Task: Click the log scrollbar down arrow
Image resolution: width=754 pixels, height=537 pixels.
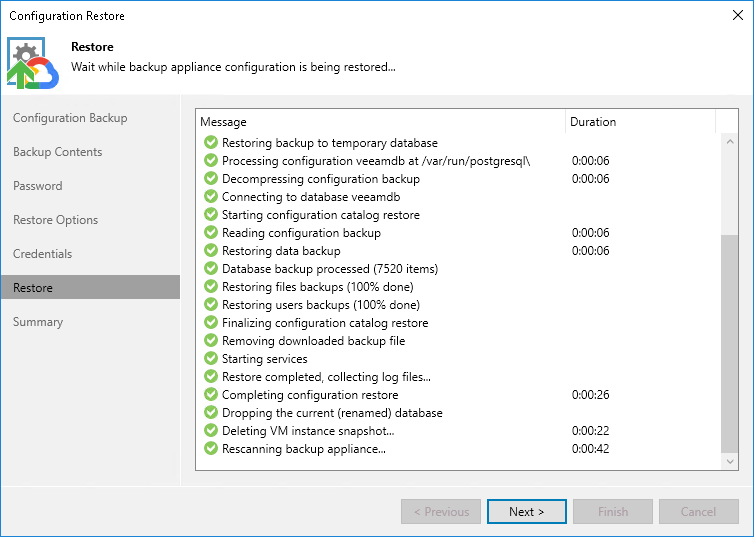Action: 730,462
